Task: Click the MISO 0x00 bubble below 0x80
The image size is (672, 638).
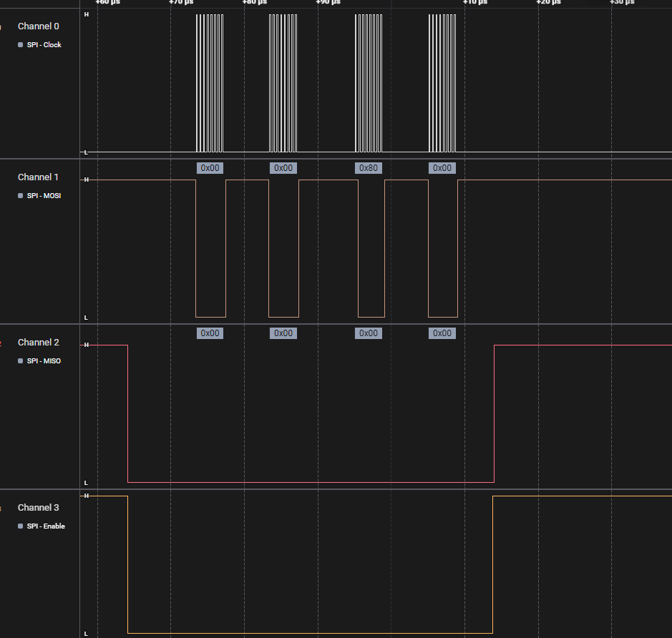Action: [369, 333]
